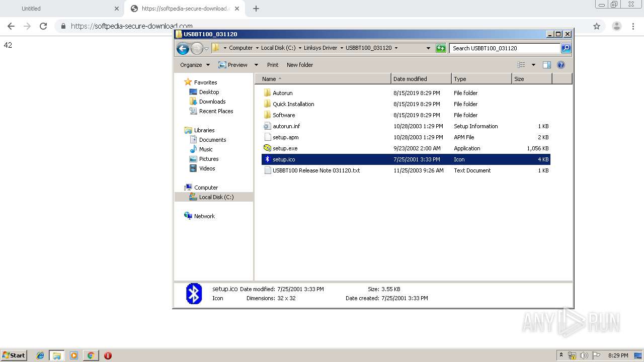Click the Explorer Forward arrow button
The height and width of the screenshot is (362, 644).
coord(197,48)
